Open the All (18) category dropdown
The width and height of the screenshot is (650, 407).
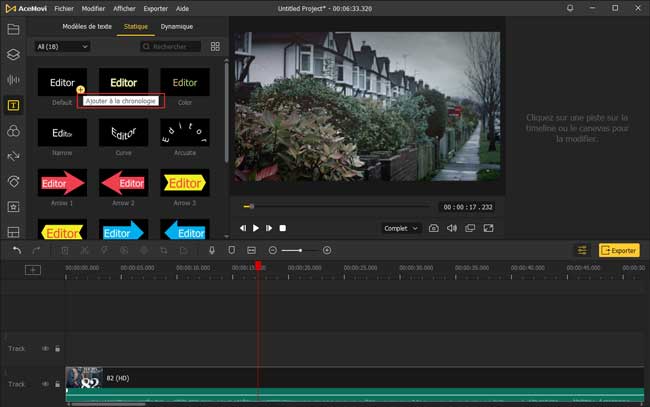tap(62, 46)
